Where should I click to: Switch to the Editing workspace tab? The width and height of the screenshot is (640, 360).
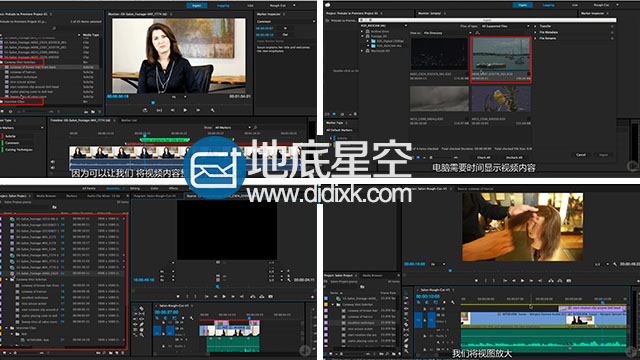tap(135, 189)
